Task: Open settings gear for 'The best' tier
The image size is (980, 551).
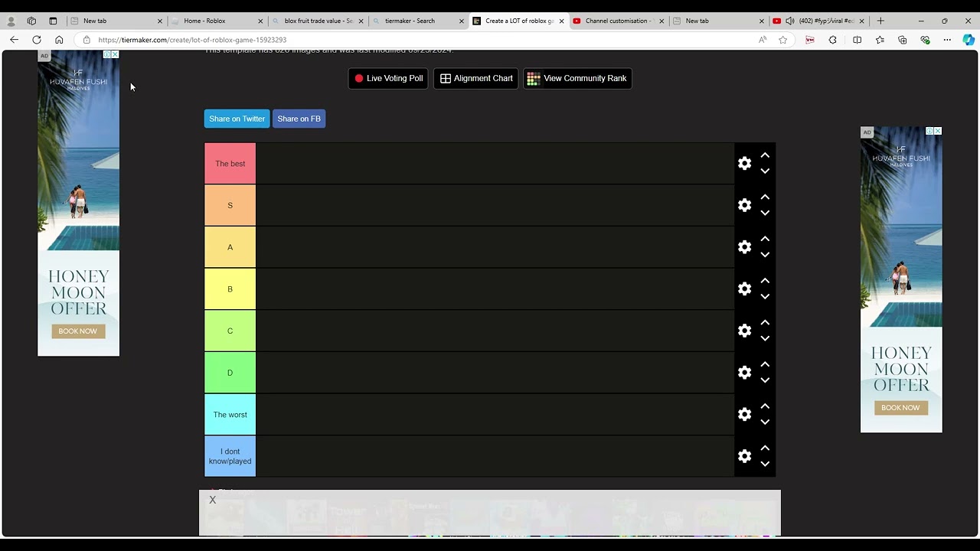Action: [x=744, y=163]
